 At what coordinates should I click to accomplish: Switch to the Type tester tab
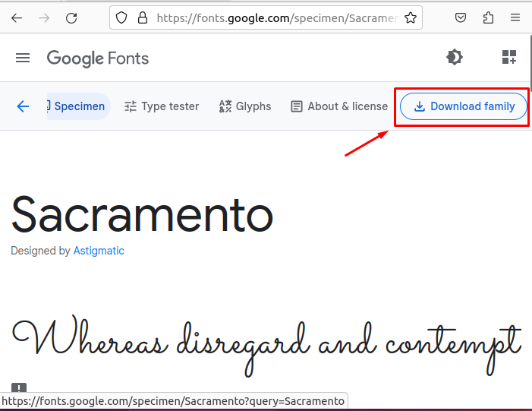tap(162, 106)
